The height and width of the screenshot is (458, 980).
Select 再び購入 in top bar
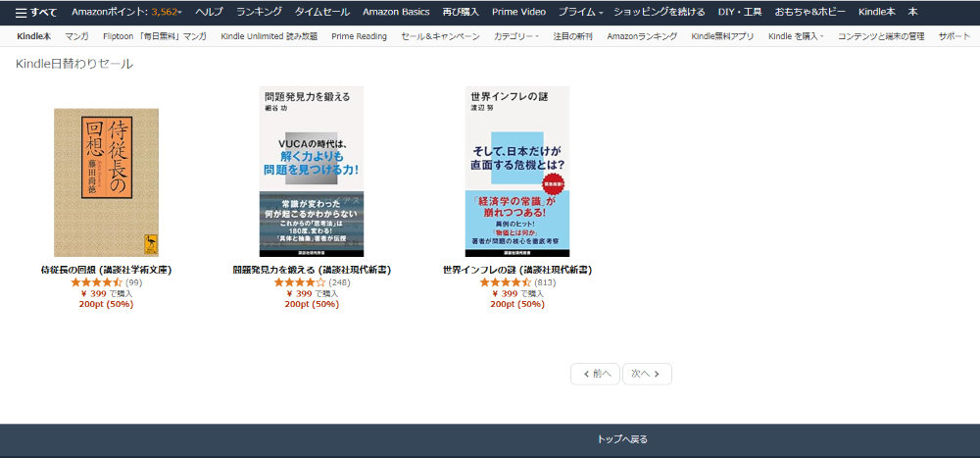(x=461, y=12)
